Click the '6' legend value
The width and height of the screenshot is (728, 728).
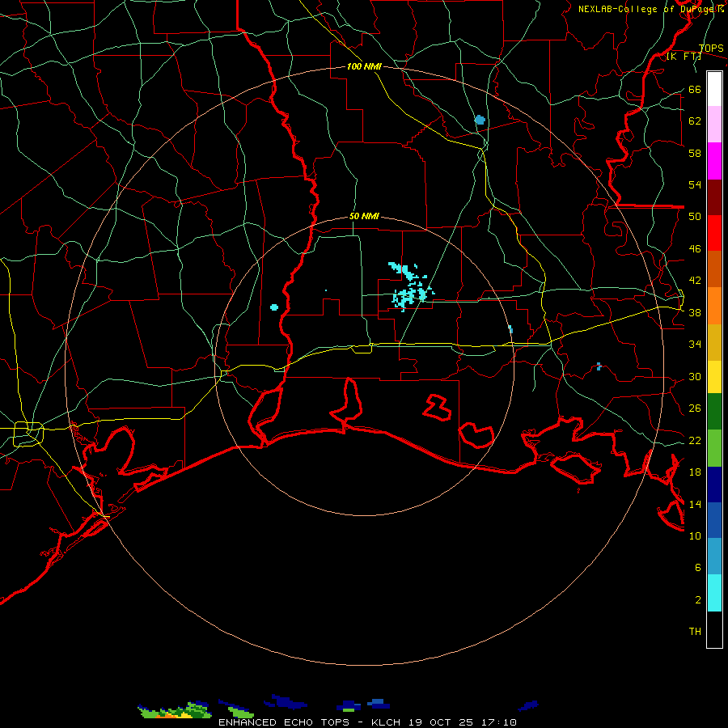pyautogui.click(x=698, y=567)
